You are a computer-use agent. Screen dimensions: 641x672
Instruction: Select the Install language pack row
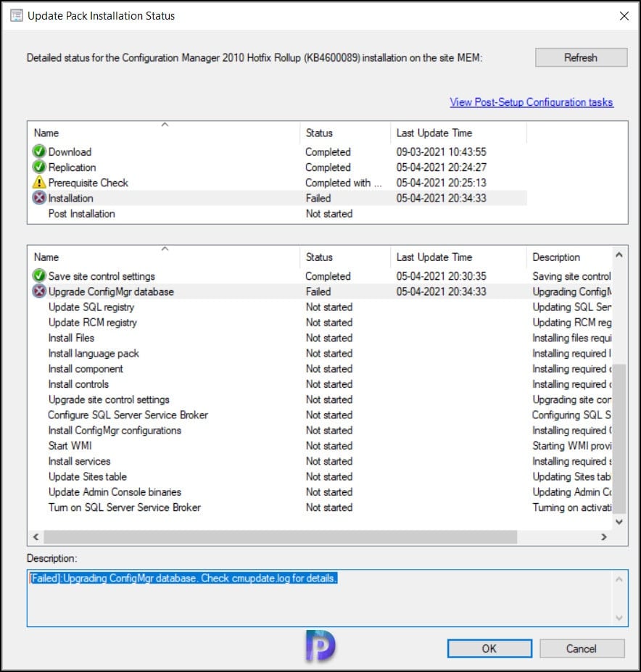point(320,353)
